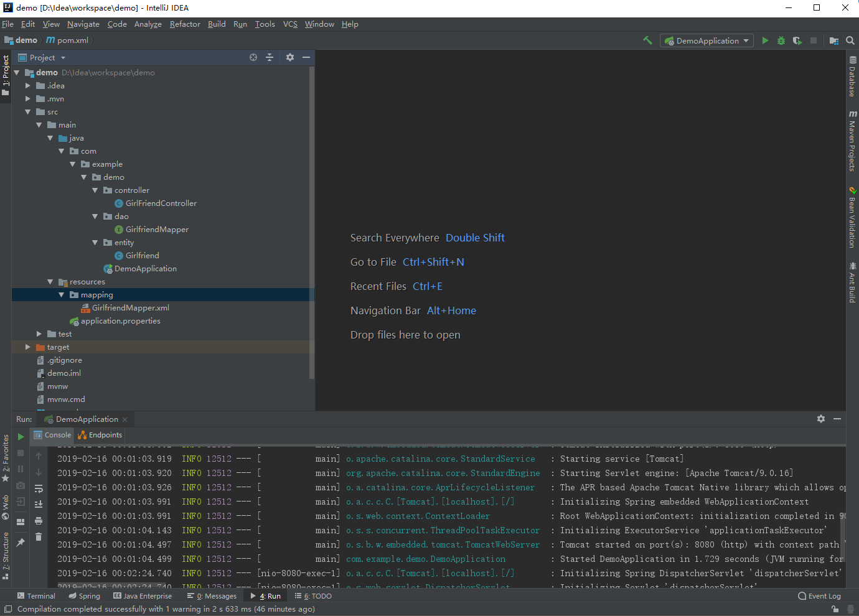The image size is (859, 616).
Task: Open Run panel settings gear
Action: coord(821,419)
